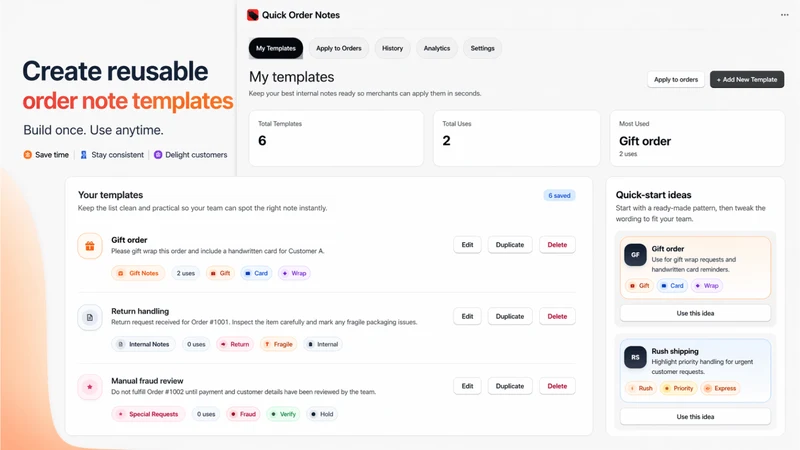Click the My templates heading

click(x=291, y=77)
